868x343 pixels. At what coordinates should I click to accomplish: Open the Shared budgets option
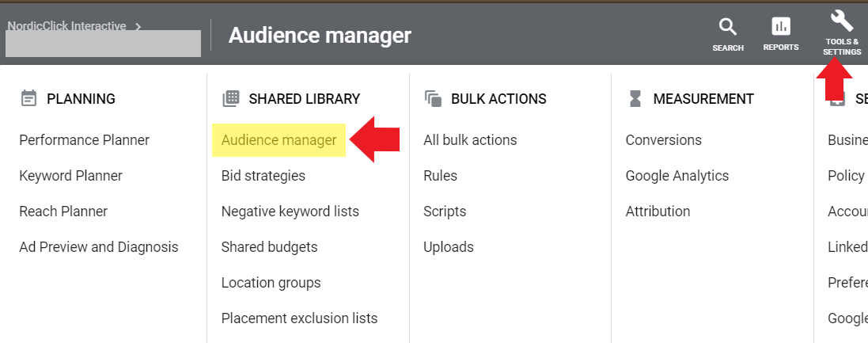[269, 247]
